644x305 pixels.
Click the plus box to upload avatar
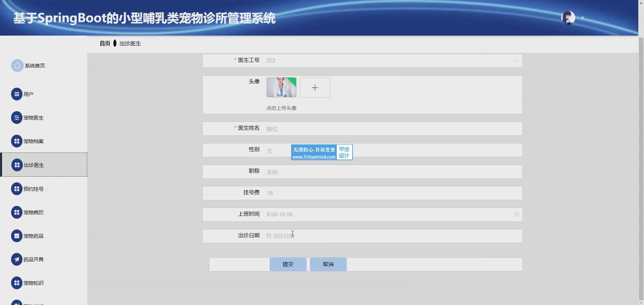[x=315, y=87]
